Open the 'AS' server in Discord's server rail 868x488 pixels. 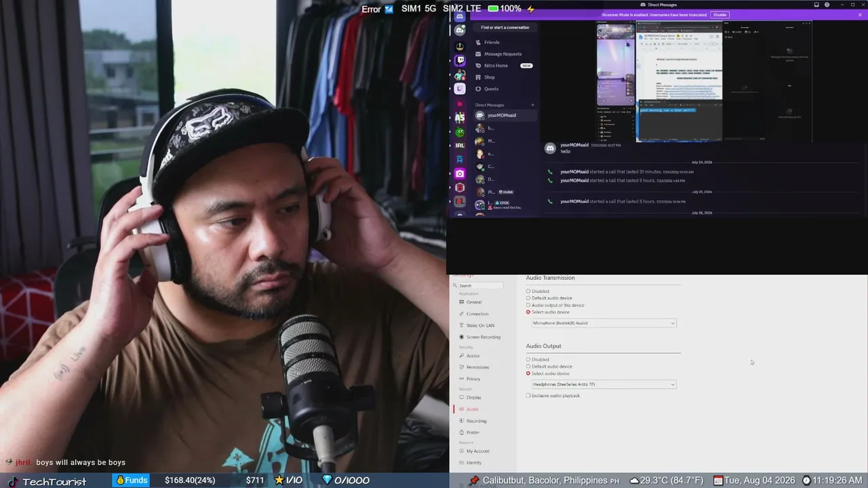460,117
